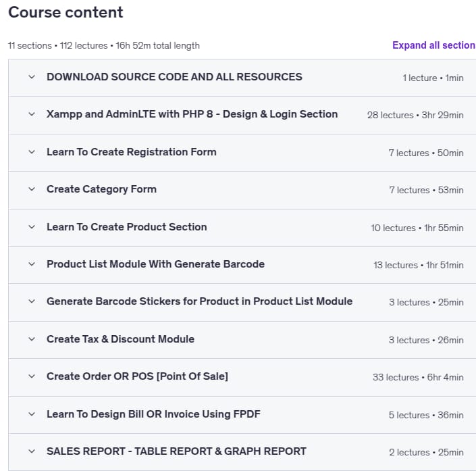Expand chevron for Design Bill OR Invoice Using FPDF
Image resolution: width=476 pixels, height=471 pixels.
pos(32,414)
